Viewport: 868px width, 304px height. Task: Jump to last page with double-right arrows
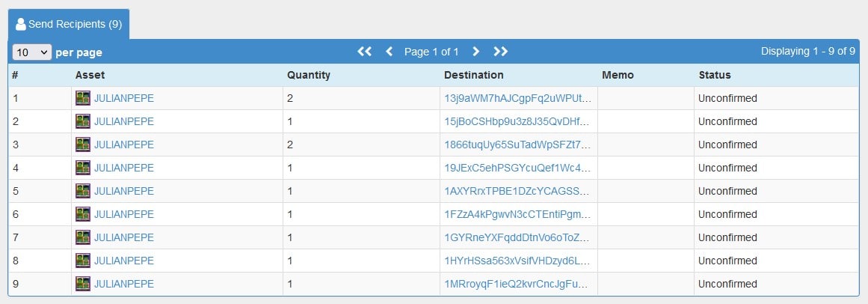(x=500, y=52)
